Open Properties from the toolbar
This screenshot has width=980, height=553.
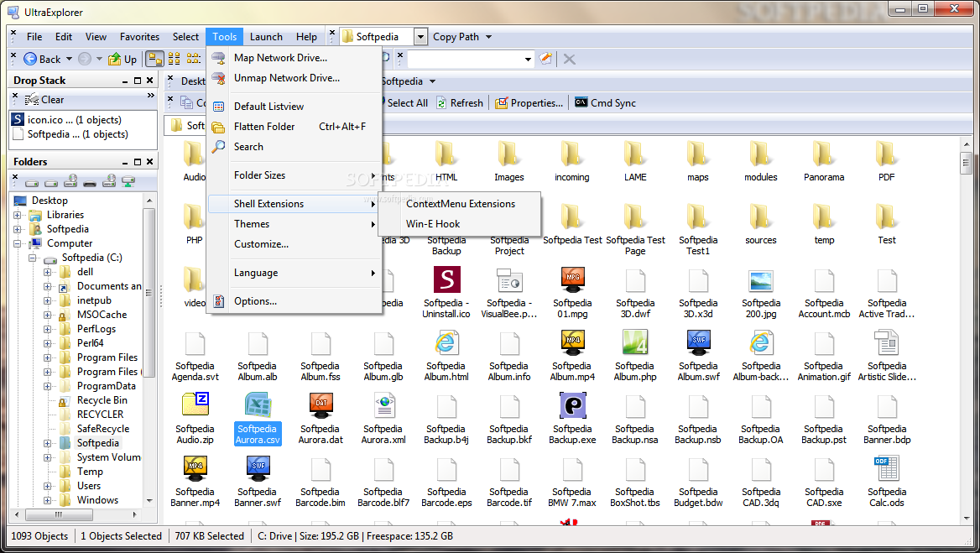[529, 103]
